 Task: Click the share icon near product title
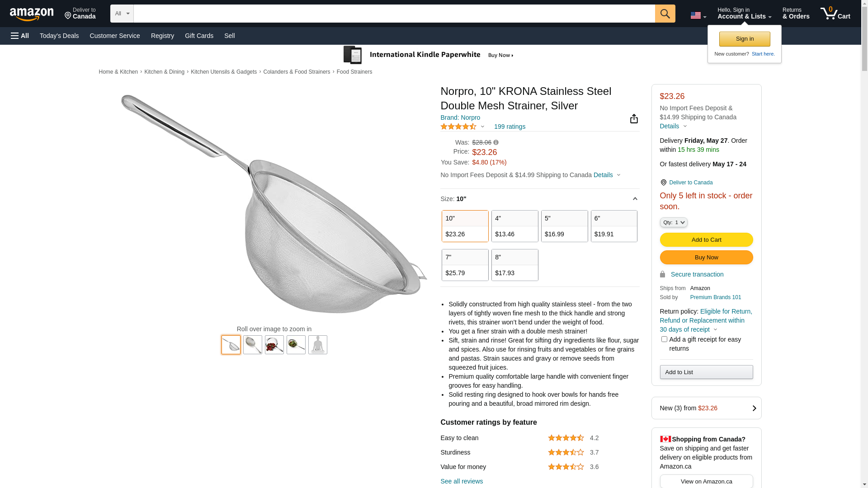click(634, 119)
